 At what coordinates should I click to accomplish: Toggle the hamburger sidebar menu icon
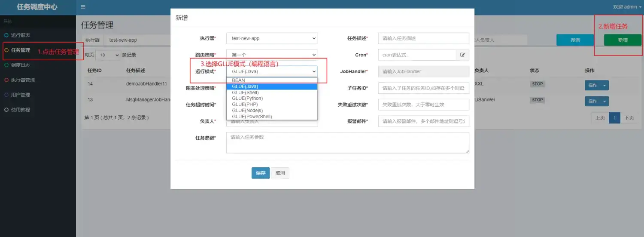point(83,7)
